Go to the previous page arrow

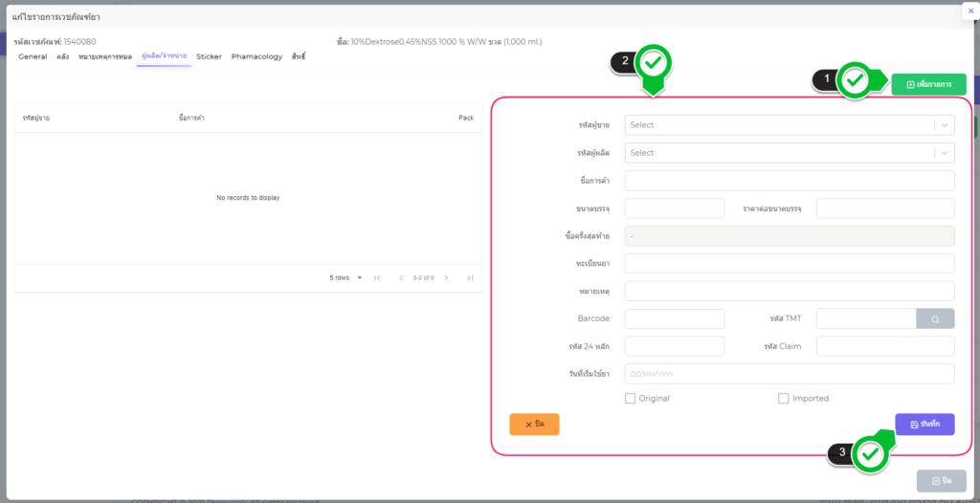click(x=401, y=278)
